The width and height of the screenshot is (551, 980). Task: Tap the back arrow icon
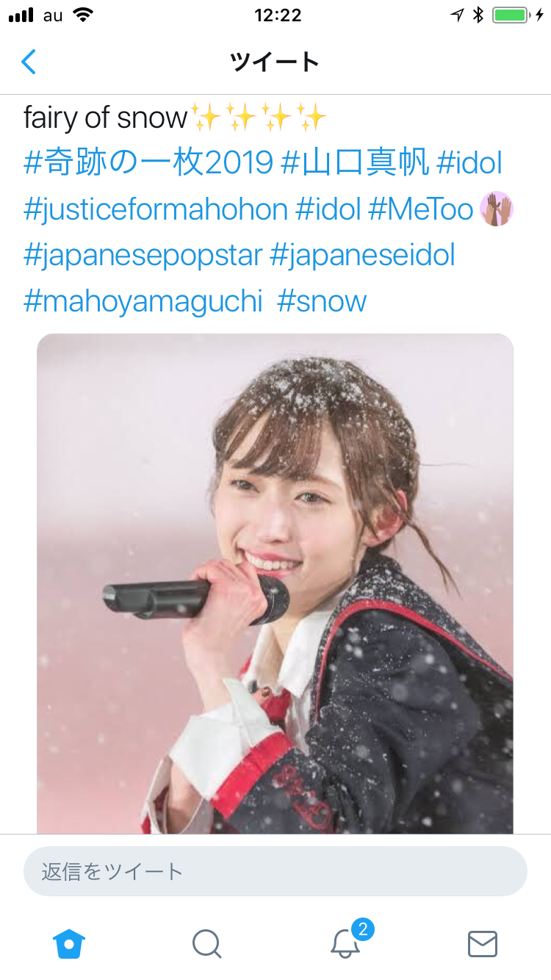29,62
